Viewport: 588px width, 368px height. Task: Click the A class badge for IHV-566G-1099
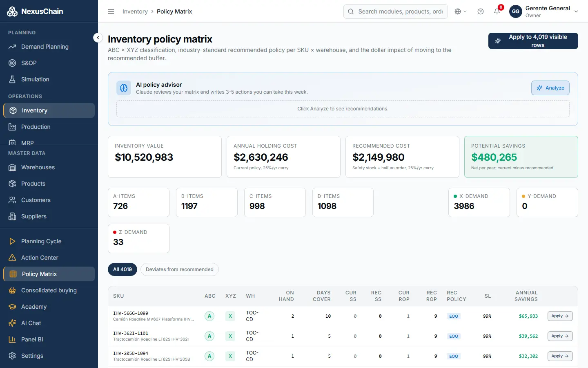pos(209,316)
